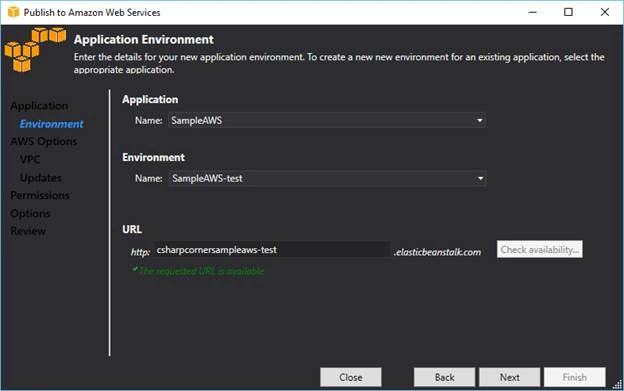624x391 pixels.
Task: Select the SampleAWS application name field
Action: coord(327,121)
